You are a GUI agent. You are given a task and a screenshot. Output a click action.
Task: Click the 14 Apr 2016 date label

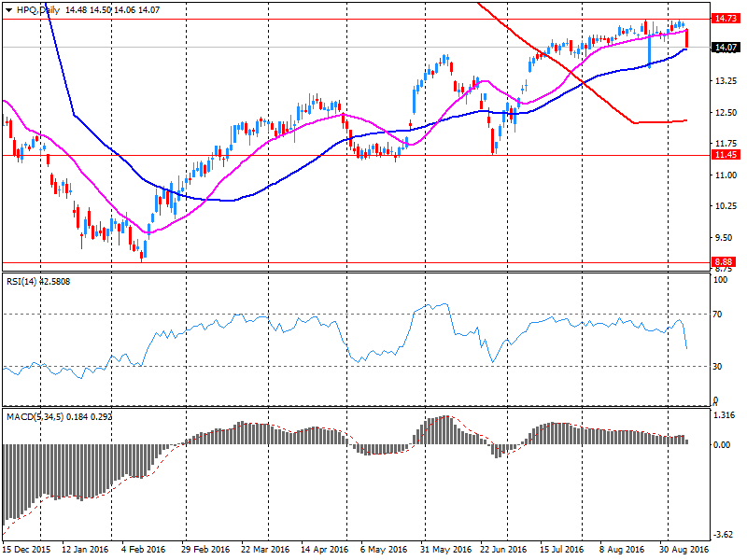(325, 549)
